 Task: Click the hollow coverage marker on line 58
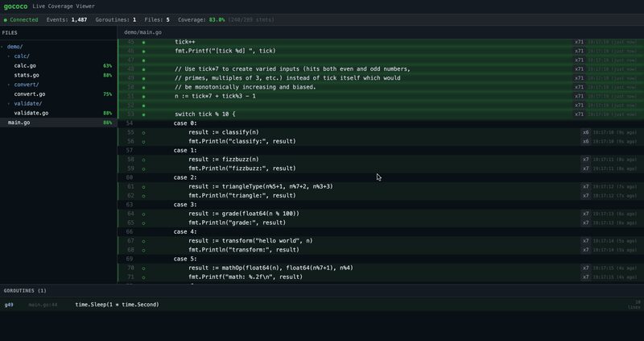click(x=144, y=160)
